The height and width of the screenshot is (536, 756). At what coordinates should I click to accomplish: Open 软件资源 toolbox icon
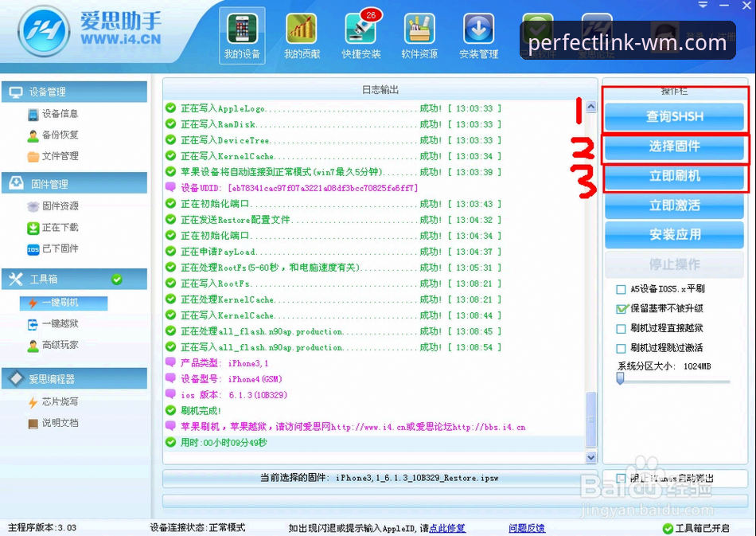(419, 36)
